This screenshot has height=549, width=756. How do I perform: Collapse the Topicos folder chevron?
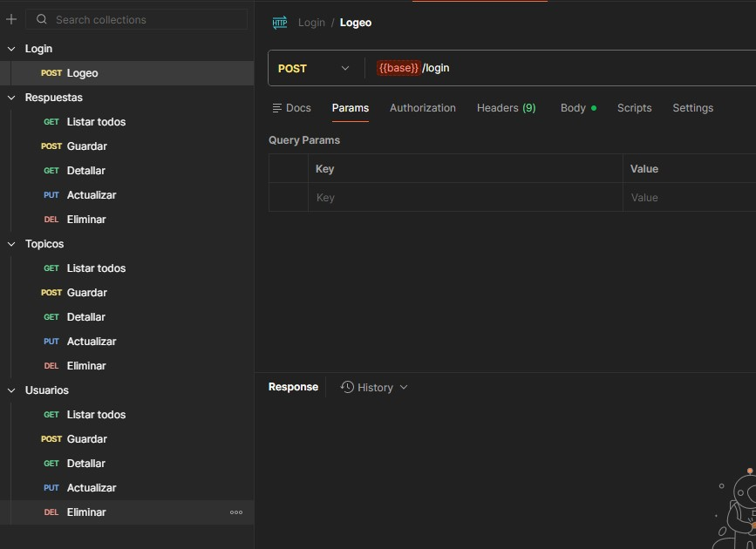tap(11, 244)
